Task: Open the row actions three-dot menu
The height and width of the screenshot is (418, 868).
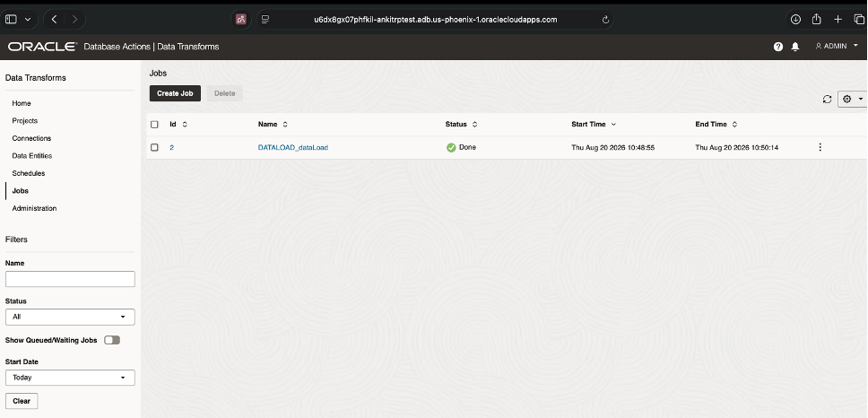Action: pos(820,147)
